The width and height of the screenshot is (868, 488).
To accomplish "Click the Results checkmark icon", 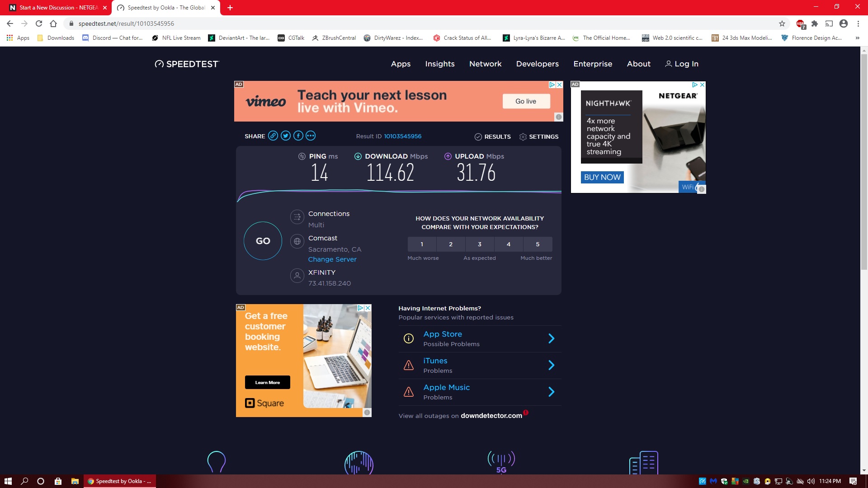I will point(478,136).
